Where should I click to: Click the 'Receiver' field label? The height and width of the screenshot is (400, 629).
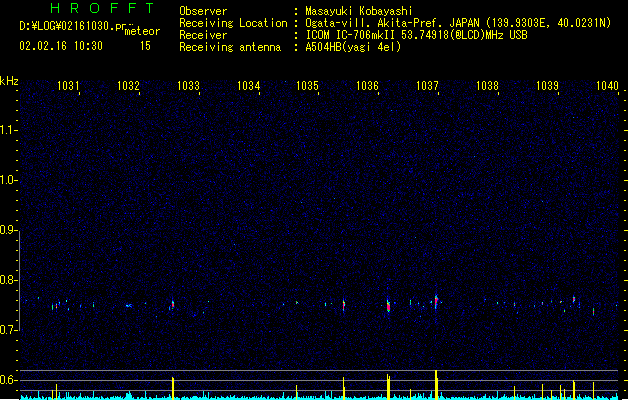pos(203,35)
